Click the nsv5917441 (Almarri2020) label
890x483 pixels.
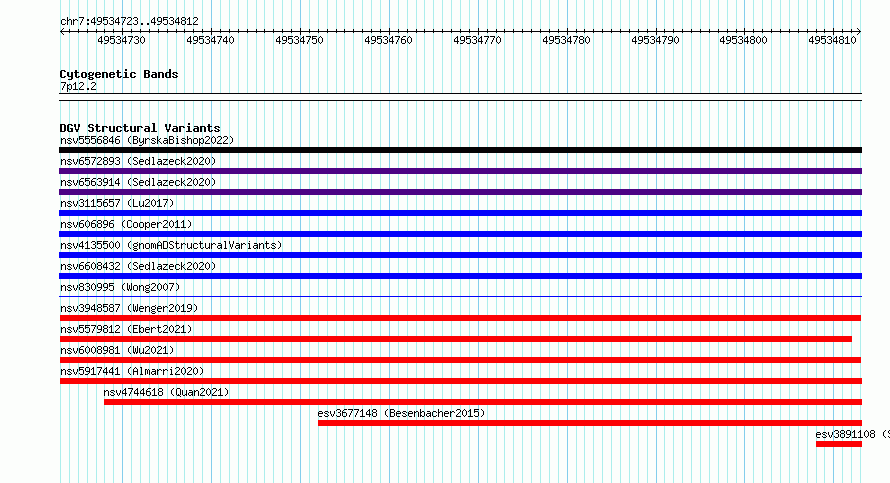(x=132, y=371)
